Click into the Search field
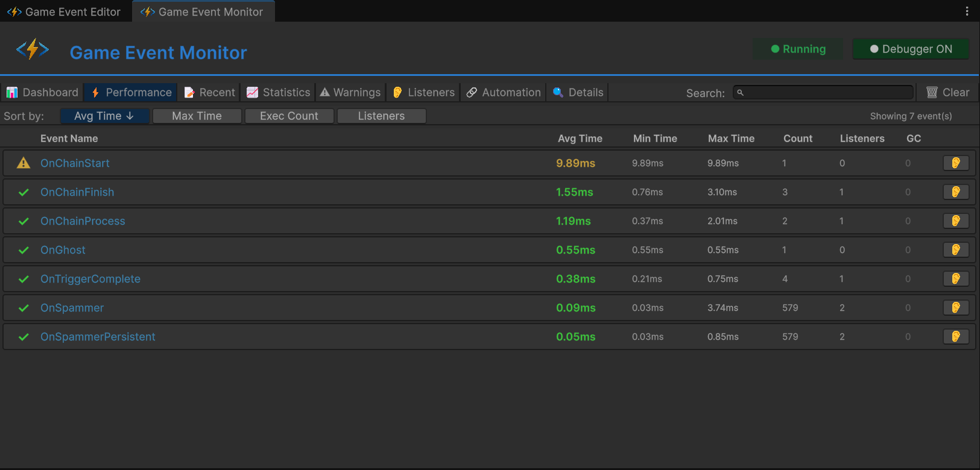980x470 pixels. [x=823, y=92]
